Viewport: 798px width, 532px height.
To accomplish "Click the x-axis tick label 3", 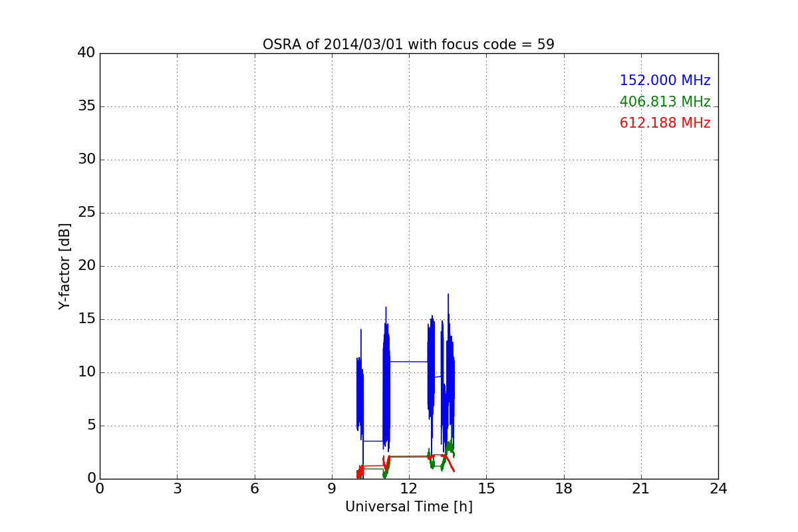I will coord(177,489).
